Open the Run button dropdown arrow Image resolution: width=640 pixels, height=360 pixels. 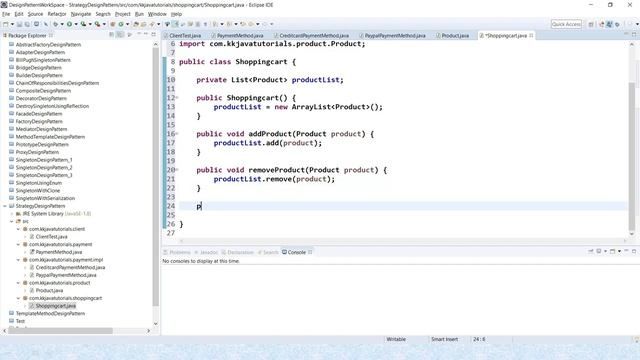click(76, 24)
